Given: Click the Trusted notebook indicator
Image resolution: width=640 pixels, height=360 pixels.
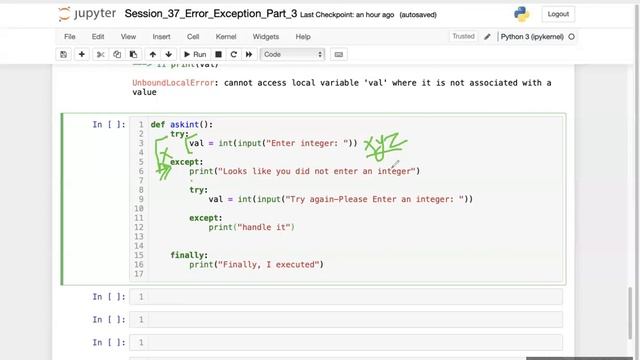Looking at the screenshot, I should [x=463, y=36].
